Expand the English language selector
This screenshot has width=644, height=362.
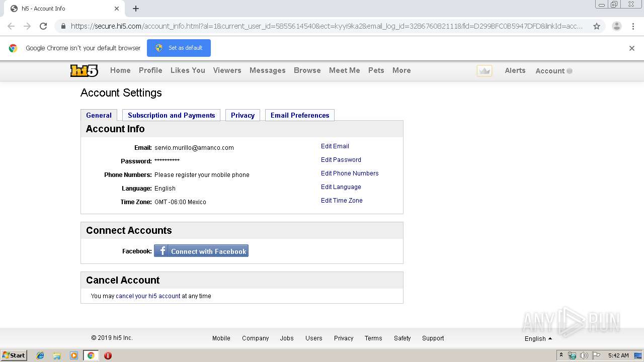pyautogui.click(x=538, y=339)
